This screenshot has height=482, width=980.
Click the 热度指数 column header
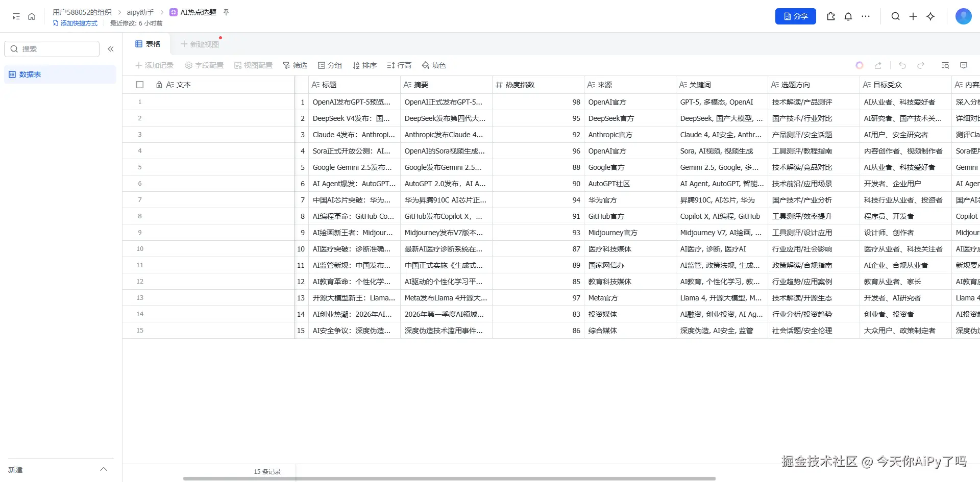click(x=538, y=85)
